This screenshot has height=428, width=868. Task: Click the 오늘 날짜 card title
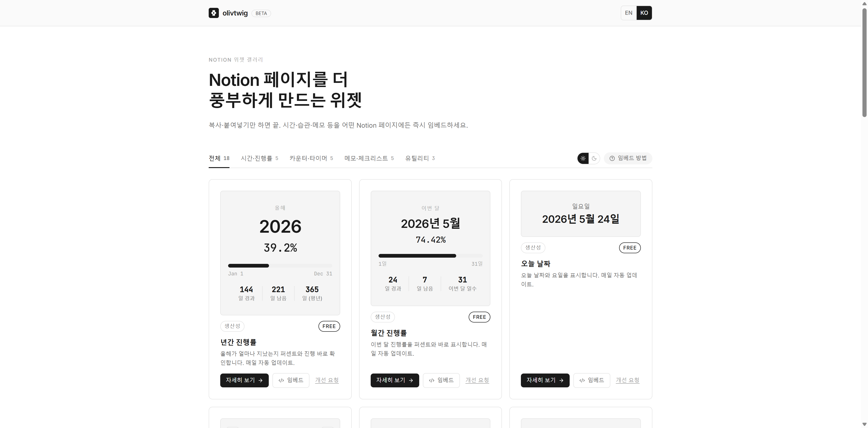click(x=535, y=264)
